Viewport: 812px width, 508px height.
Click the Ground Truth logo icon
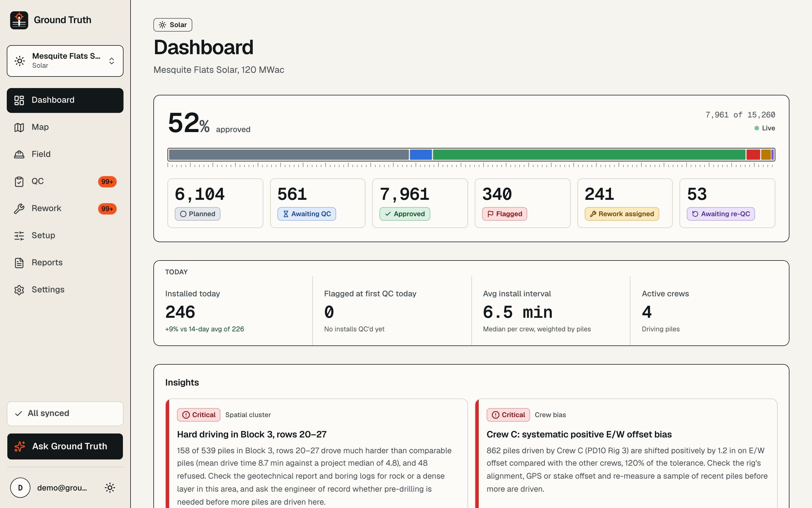[x=19, y=20]
